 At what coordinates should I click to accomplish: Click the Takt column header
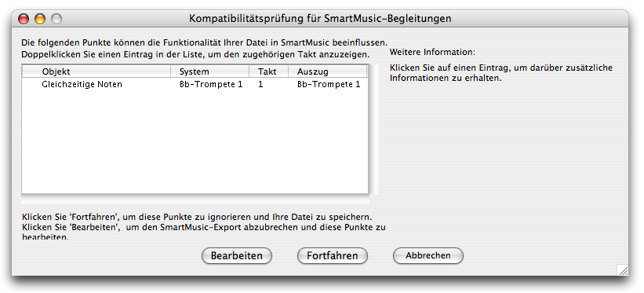pyautogui.click(x=268, y=71)
